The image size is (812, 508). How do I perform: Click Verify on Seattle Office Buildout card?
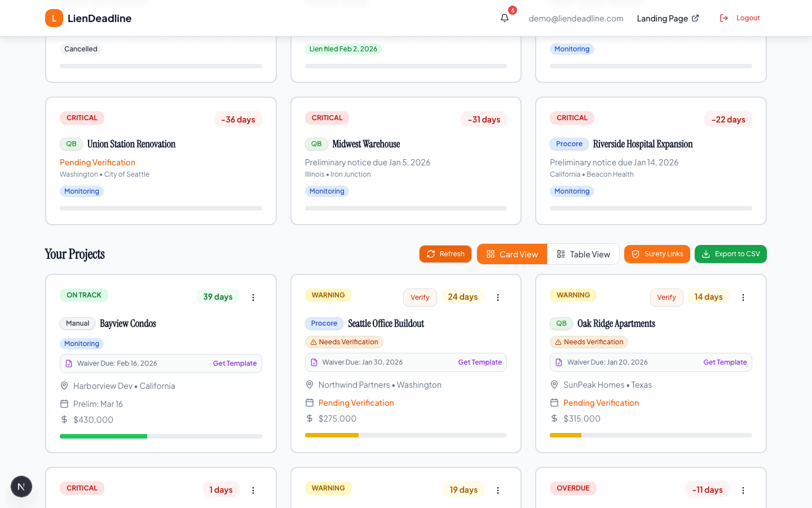420,297
